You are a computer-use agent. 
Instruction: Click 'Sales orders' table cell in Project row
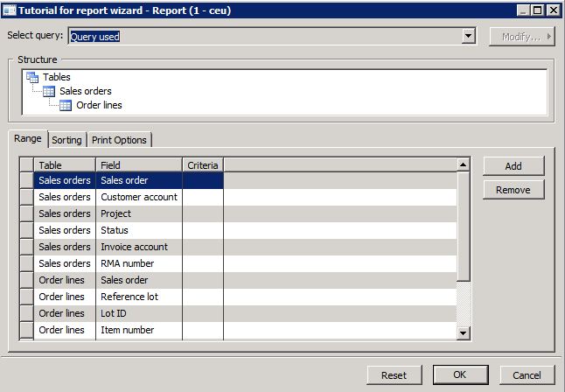65,213
